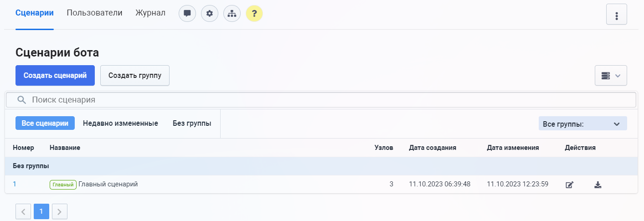Expand the list view mode dropdown
The image size is (644, 221).
[x=611, y=76]
